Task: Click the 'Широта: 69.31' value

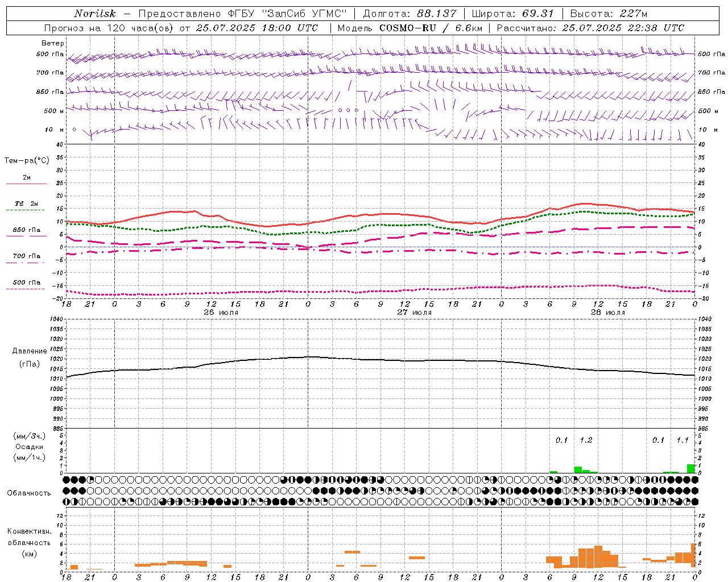Action: 512,14
